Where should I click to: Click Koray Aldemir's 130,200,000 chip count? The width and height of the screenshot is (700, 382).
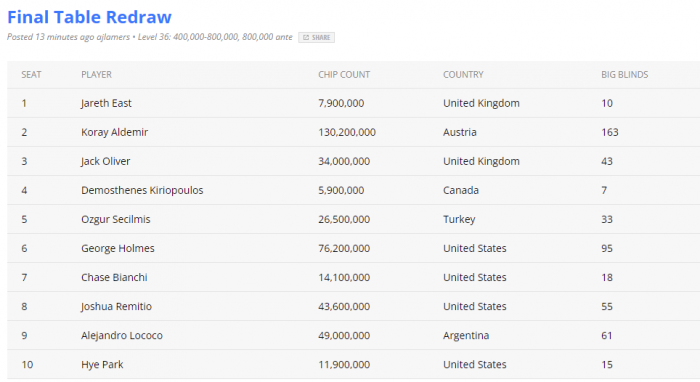(347, 132)
